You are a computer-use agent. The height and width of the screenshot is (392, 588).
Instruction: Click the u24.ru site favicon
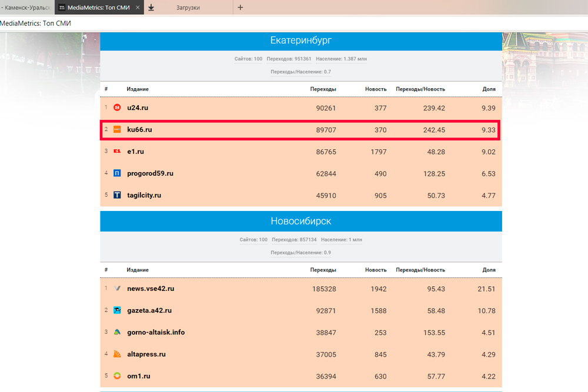pos(117,108)
